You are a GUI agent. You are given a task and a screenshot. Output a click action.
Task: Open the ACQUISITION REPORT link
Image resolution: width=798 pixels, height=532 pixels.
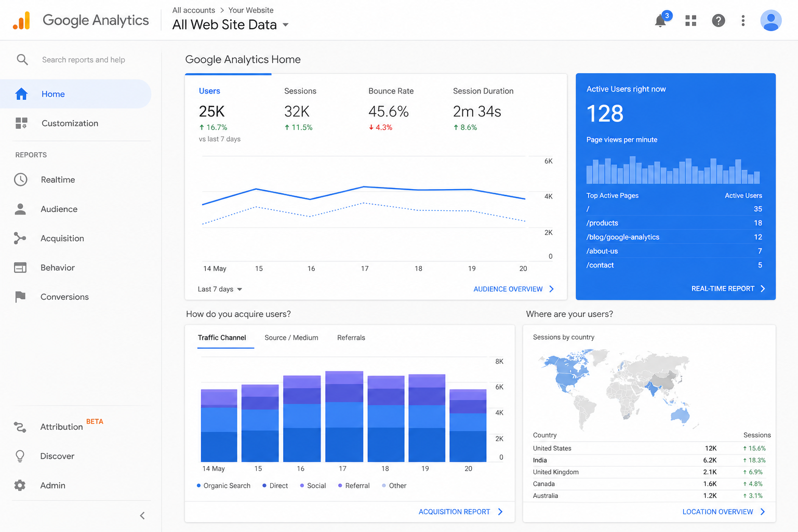(455, 512)
